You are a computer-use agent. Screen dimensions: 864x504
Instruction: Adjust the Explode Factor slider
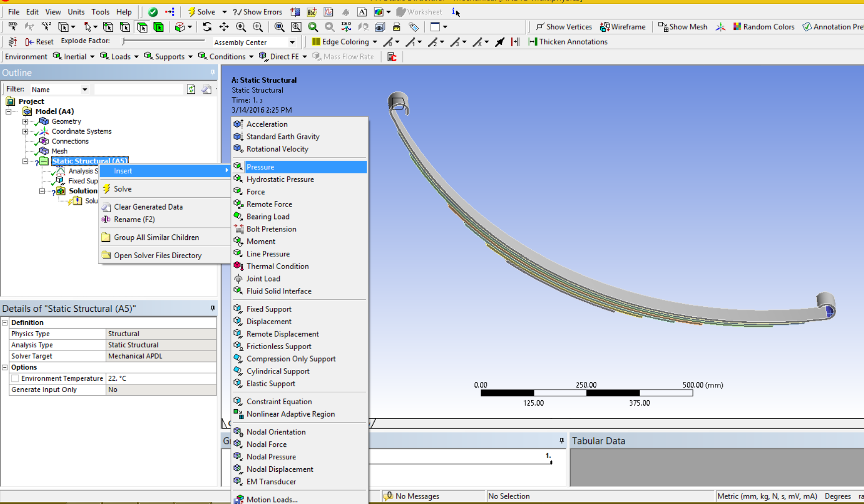[163, 41]
